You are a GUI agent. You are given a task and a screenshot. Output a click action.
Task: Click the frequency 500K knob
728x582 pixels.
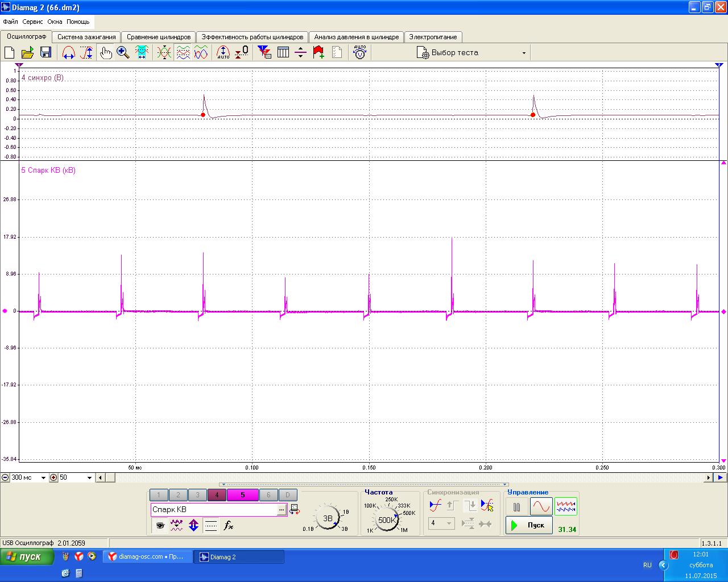[387, 519]
